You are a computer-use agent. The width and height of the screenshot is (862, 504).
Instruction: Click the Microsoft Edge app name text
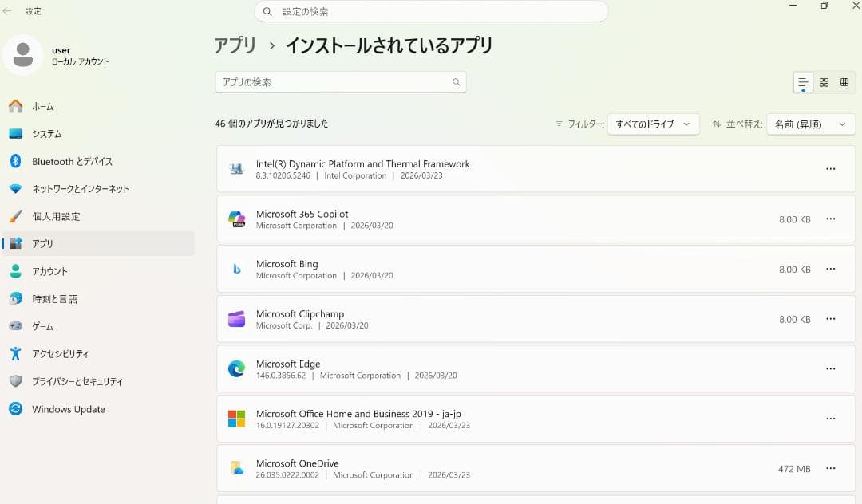pyautogui.click(x=288, y=364)
